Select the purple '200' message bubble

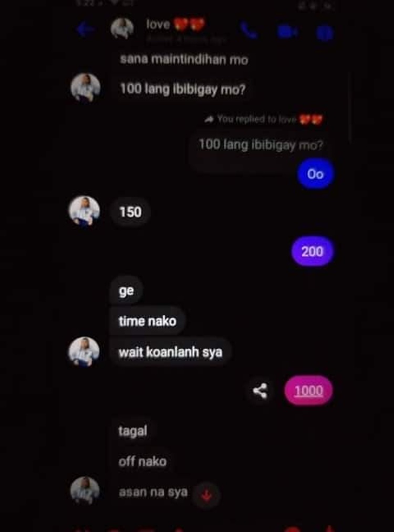(312, 252)
